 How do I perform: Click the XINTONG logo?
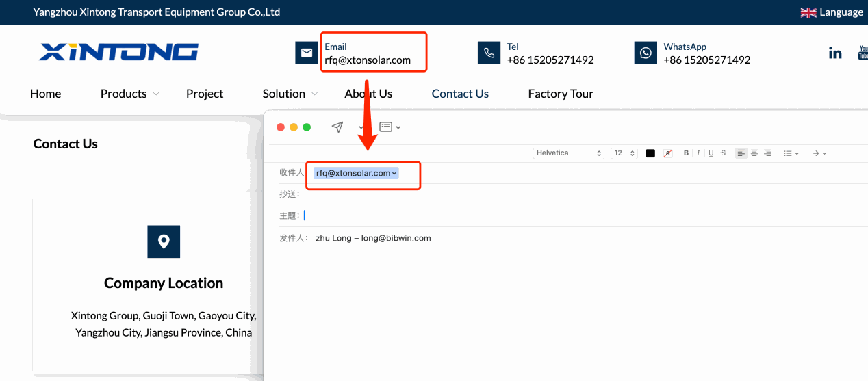coord(118,52)
